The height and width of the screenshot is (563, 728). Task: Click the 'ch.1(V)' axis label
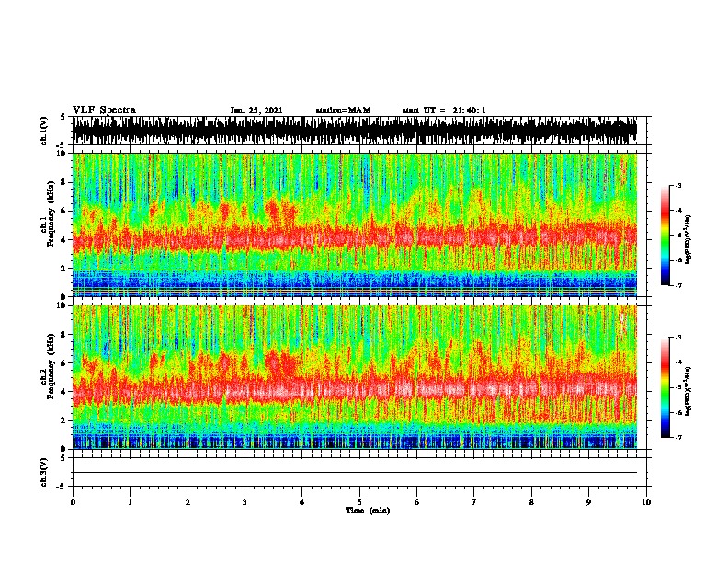[x=44, y=131]
